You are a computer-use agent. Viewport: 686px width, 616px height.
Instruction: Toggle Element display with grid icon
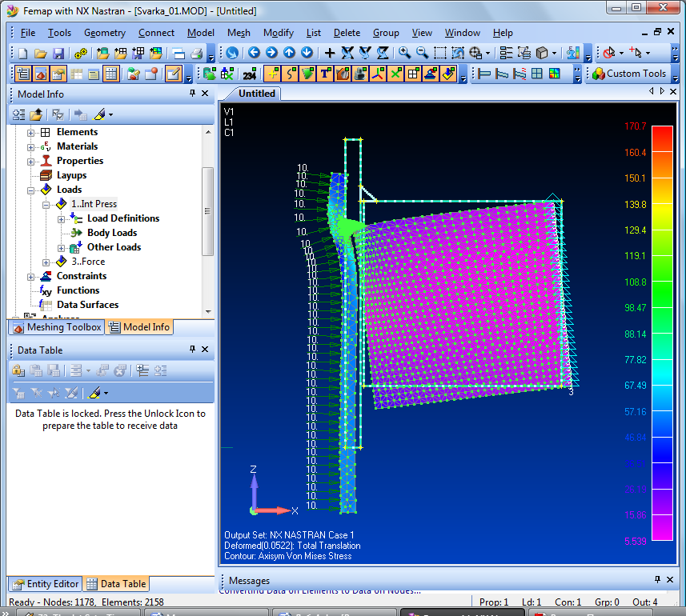413,74
